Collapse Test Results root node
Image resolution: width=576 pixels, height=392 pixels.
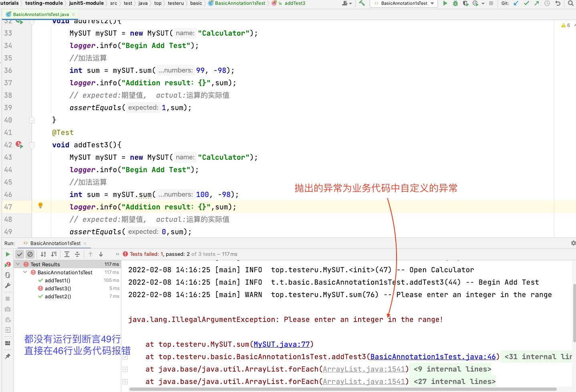click(x=18, y=264)
